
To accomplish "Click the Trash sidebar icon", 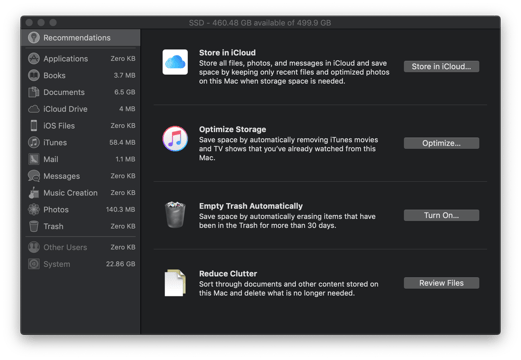I will pos(34,226).
